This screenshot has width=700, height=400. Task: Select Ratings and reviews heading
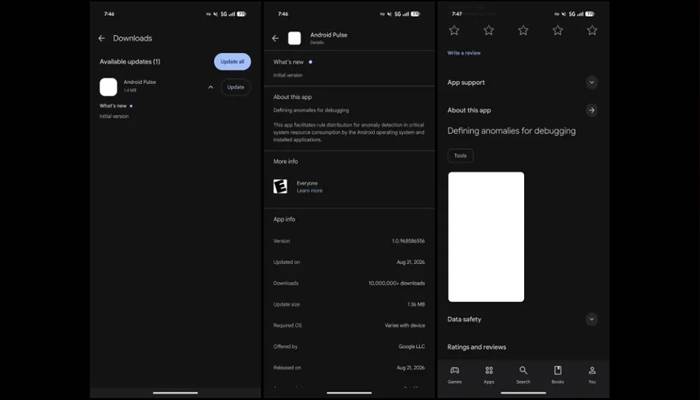click(x=477, y=347)
